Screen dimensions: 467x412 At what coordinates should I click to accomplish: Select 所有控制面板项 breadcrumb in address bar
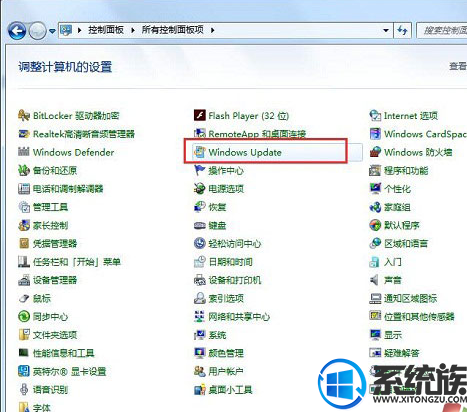click(172, 30)
